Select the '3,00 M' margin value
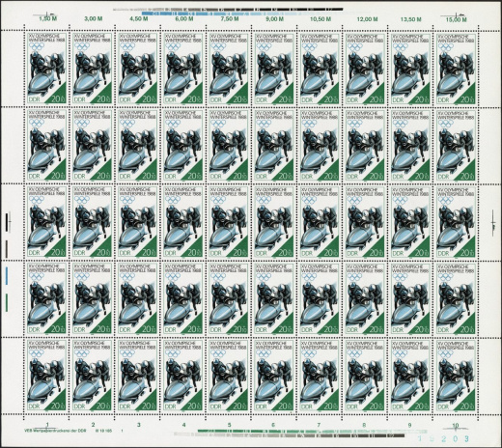Screen dimensions: 502x448 pyautogui.click(x=94, y=19)
